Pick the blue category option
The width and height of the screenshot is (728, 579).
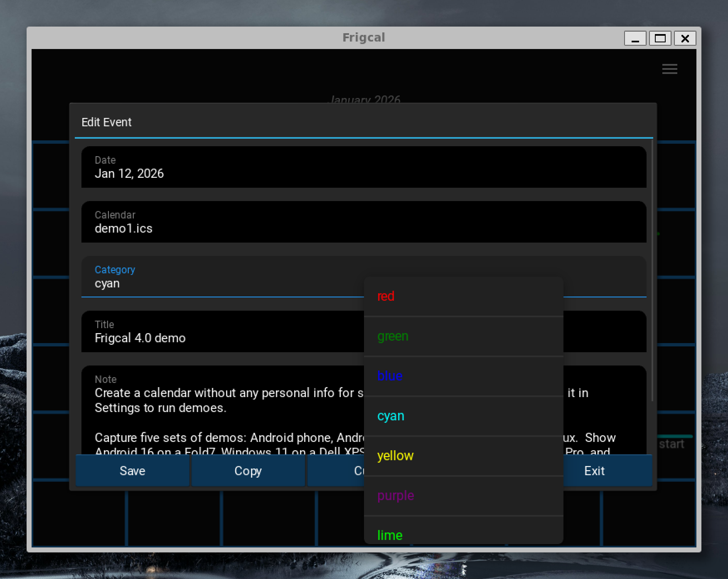point(463,376)
